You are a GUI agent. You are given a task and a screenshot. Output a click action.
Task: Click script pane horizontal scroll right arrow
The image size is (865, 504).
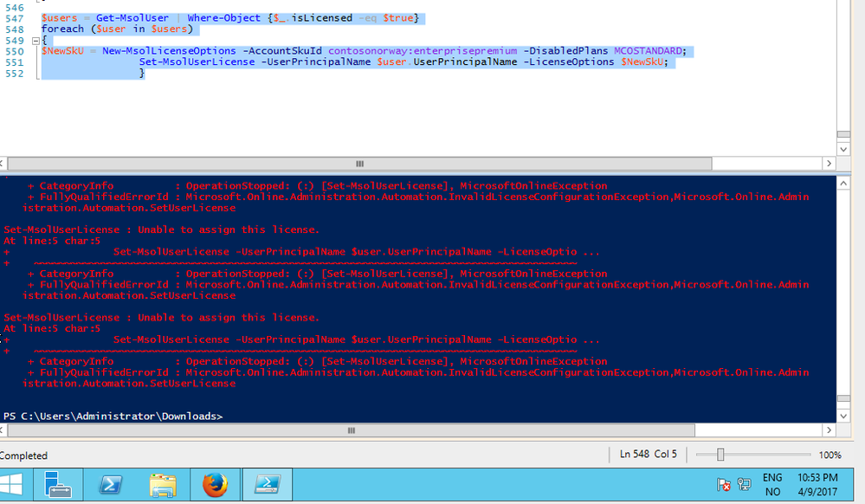pos(829,164)
